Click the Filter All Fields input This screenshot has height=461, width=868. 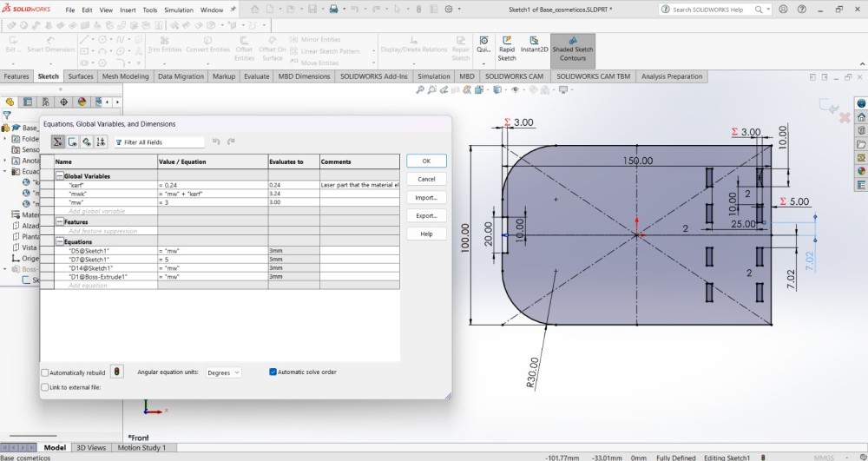point(161,142)
